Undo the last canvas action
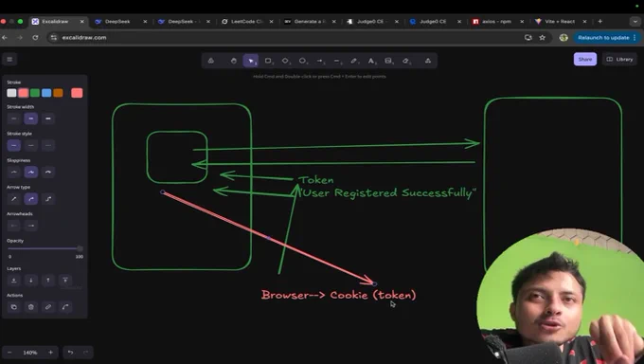 (70, 353)
